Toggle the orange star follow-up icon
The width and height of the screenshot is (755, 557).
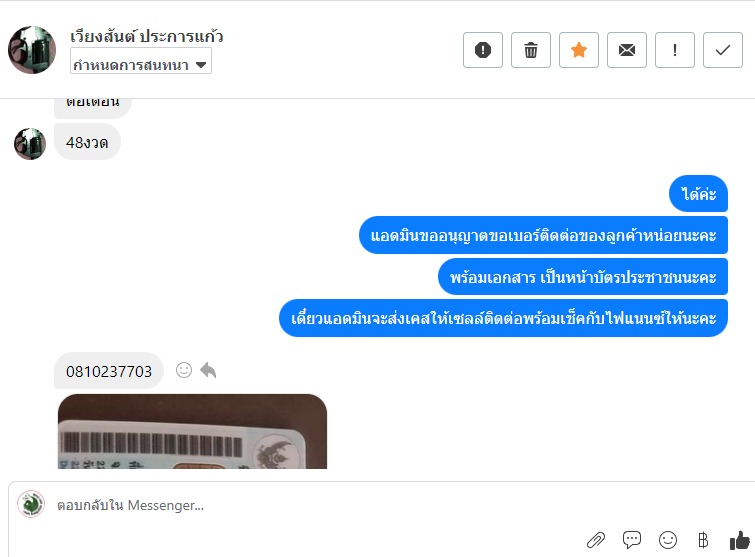tap(579, 50)
